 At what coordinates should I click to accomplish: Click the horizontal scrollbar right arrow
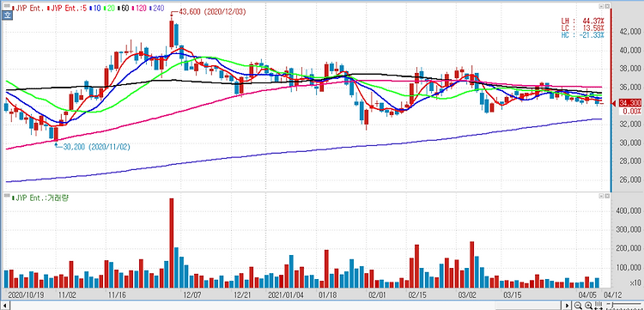tap(568, 306)
